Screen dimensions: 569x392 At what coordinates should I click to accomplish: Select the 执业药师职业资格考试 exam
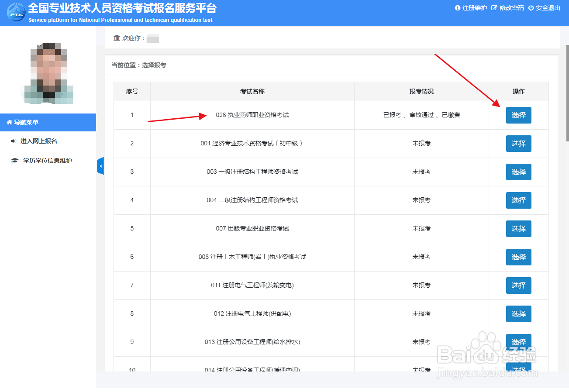pyautogui.click(x=518, y=115)
